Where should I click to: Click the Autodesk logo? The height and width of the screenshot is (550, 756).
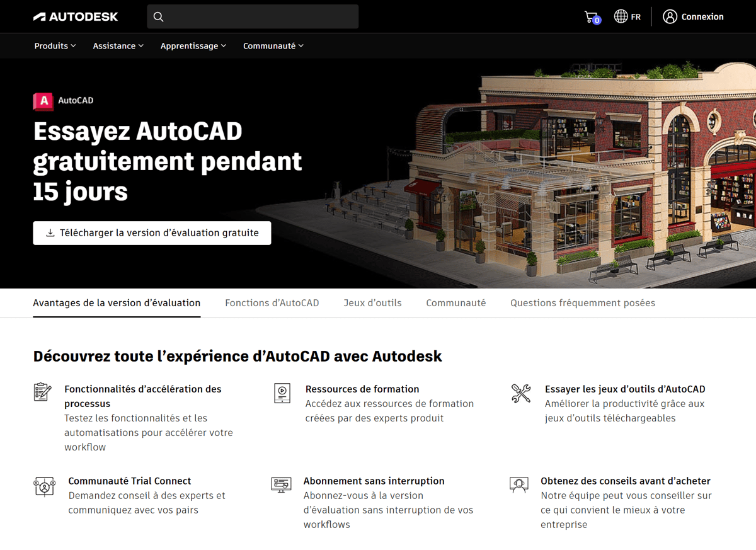coord(76,17)
